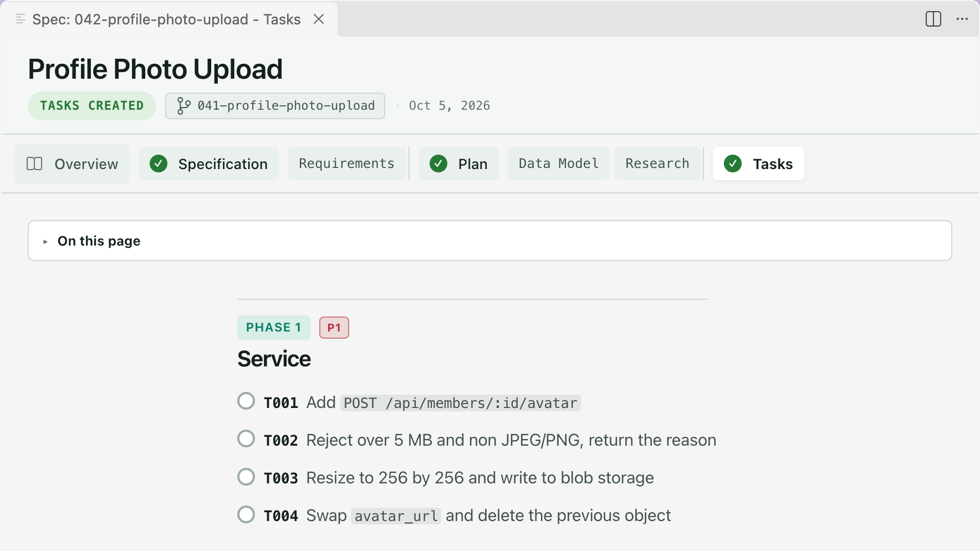Click the Profile Photo Upload title
Viewport: 980px width, 551px height.
click(x=155, y=69)
